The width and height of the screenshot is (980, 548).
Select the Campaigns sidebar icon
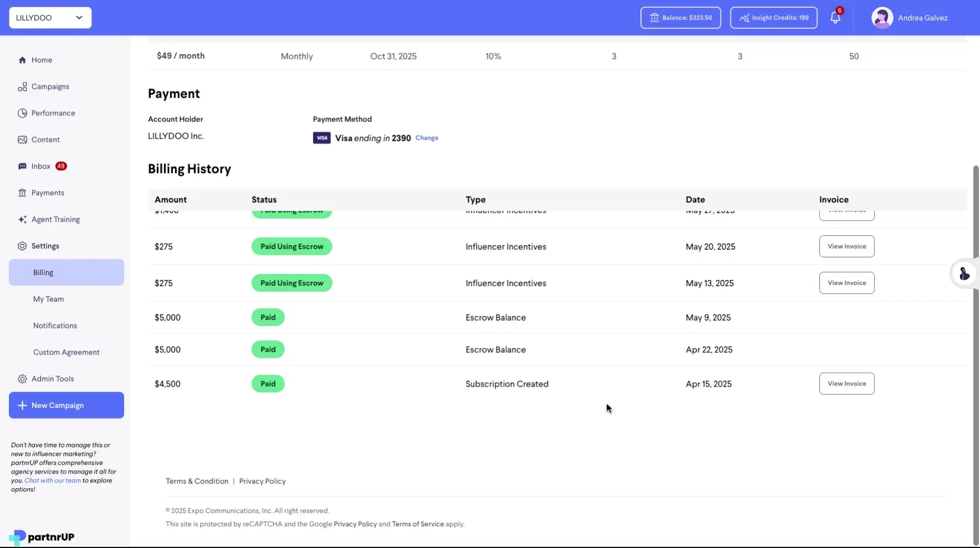point(22,86)
